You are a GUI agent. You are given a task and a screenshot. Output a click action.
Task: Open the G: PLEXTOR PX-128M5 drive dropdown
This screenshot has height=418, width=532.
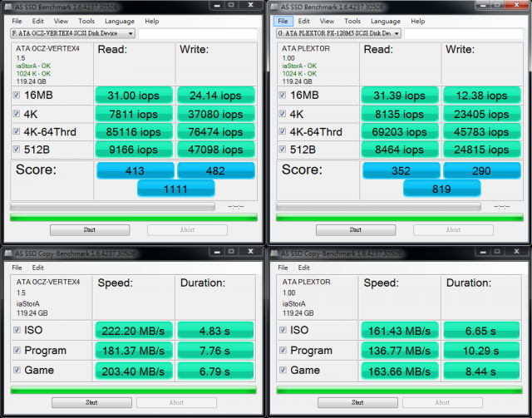tap(338, 33)
